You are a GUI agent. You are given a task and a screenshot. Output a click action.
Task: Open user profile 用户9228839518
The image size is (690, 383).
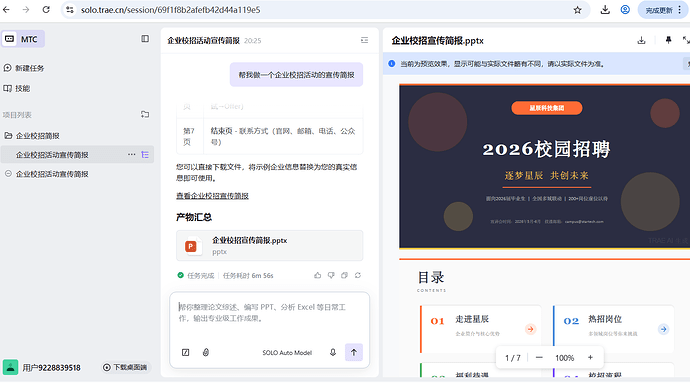tap(42, 367)
